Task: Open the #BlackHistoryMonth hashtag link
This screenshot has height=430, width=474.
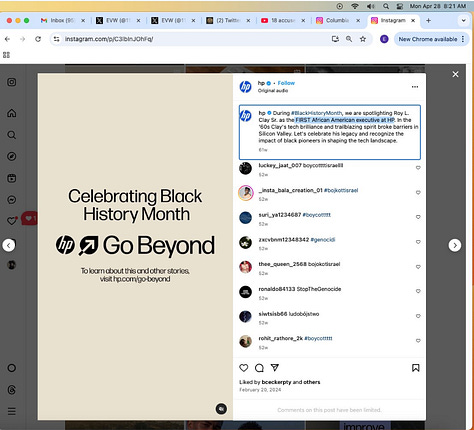Action: [316, 113]
